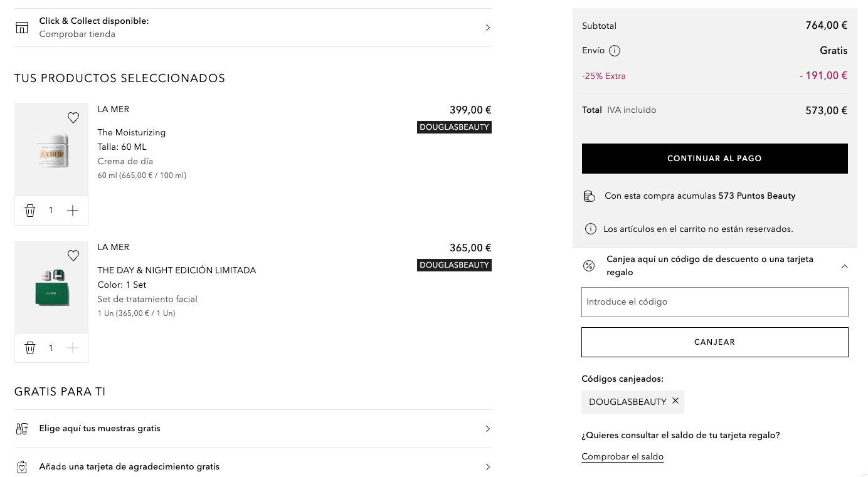Image resolution: width=868 pixels, height=477 pixels.
Task: Click the CANJEAR button
Action: (x=714, y=342)
